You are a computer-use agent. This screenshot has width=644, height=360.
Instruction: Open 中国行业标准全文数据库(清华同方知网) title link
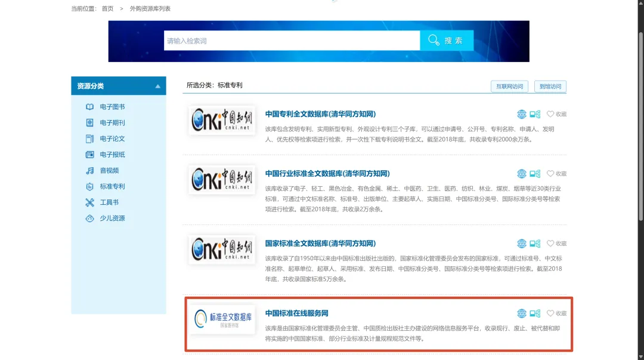tap(327, 174)
